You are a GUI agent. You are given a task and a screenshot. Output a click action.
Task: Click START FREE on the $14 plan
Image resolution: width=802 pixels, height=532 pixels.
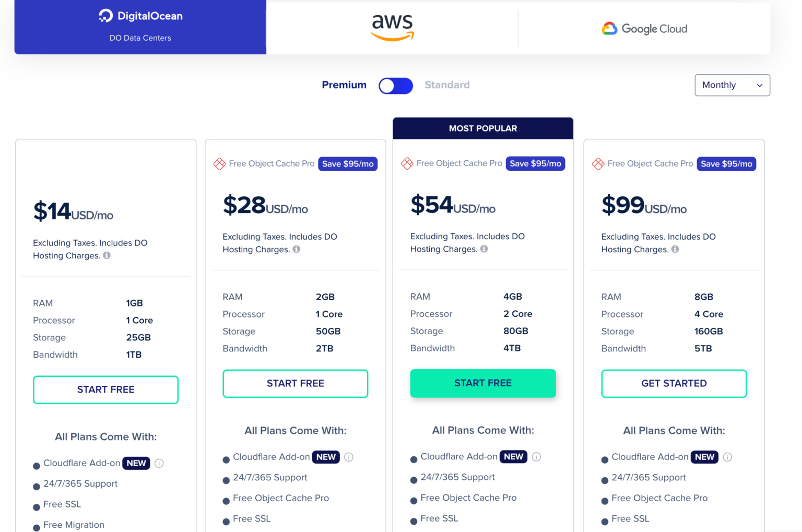105,389
